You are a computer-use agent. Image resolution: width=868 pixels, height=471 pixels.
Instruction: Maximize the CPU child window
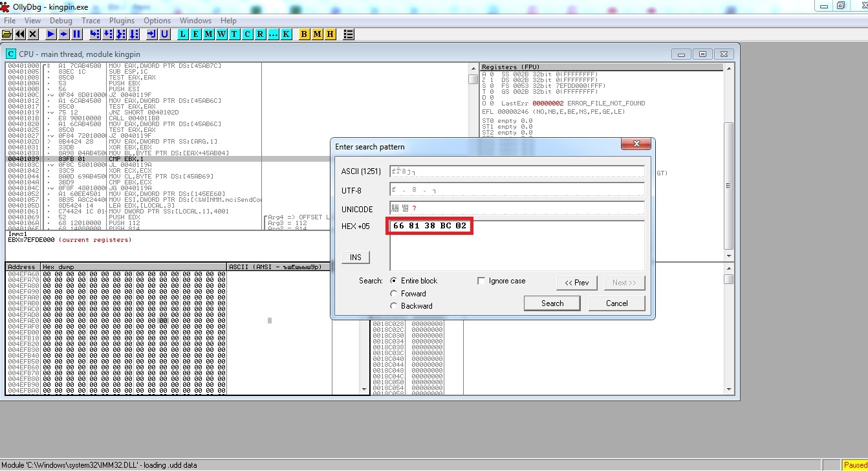point(704,54)
